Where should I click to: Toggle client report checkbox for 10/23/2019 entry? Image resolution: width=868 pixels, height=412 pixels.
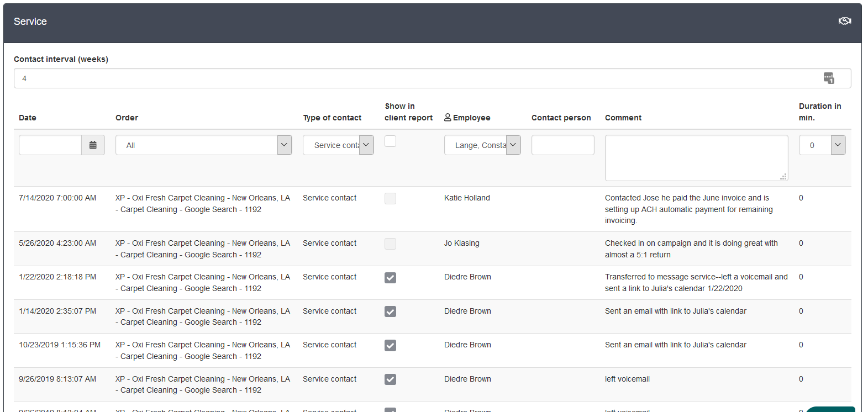click(390, 346)
